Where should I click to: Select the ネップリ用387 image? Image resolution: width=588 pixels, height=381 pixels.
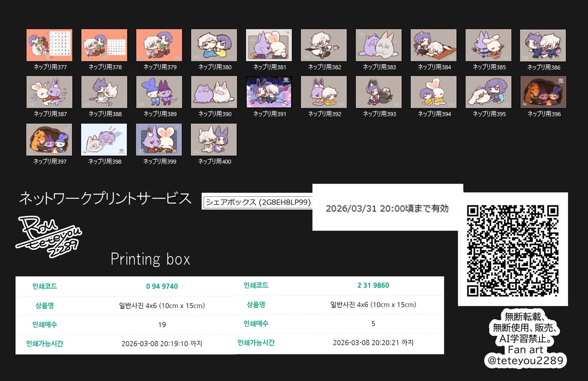pos(49,92)
